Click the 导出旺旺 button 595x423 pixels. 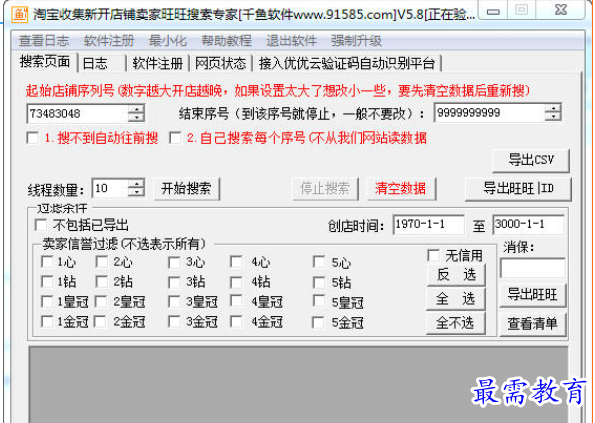532,294
